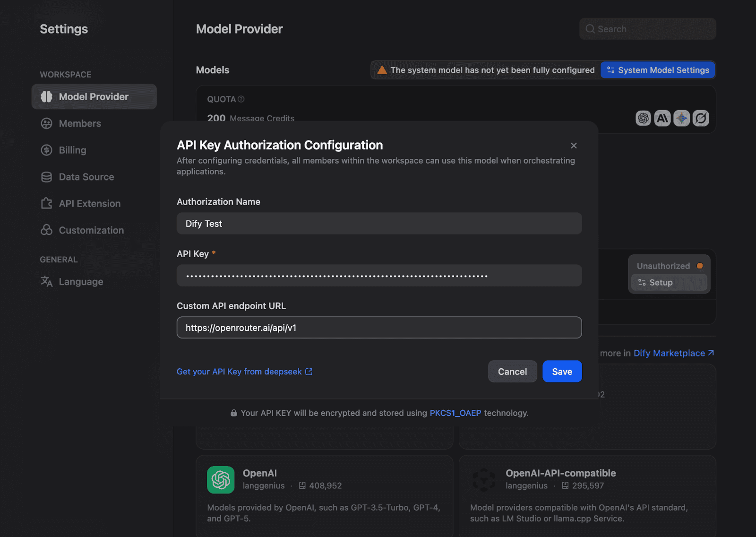Image resolution: width=756 pixels, height=537 pixels.
Task: Click the OpenAI green logo
Action: click(x=221, y=480)
